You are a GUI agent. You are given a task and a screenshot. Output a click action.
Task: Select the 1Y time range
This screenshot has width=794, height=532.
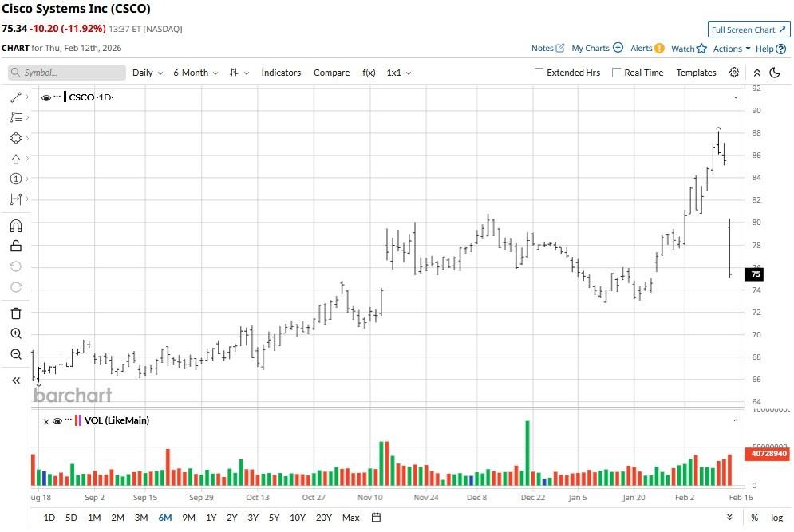[x=211, y=518]
